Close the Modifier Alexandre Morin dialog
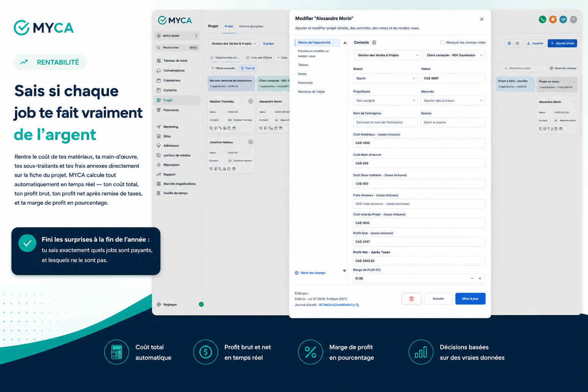Screen dimensions: 588x392 [x=482, y=19]
